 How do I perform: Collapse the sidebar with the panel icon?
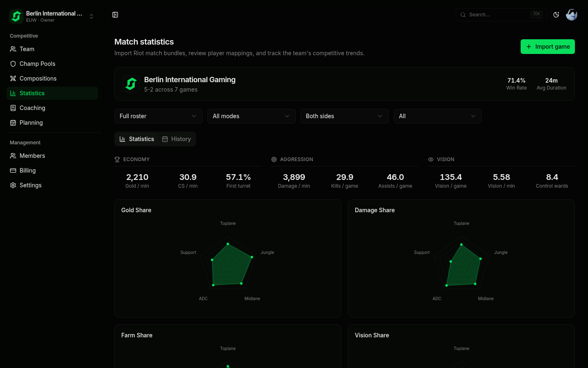click(115, 15)
